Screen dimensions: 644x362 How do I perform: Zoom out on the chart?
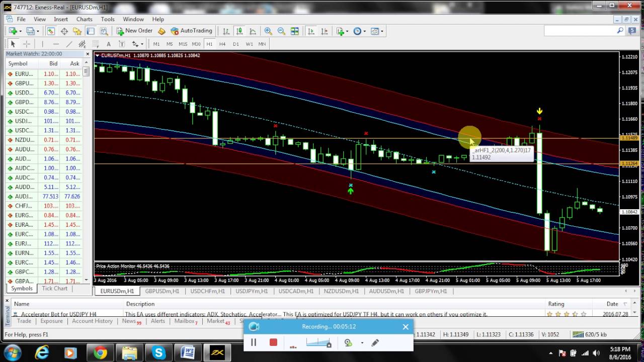281,31
